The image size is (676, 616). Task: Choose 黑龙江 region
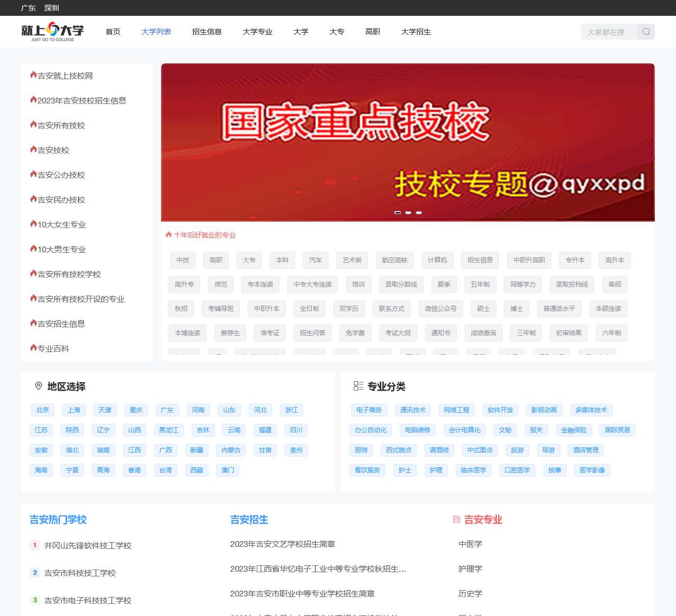point(169,430)
